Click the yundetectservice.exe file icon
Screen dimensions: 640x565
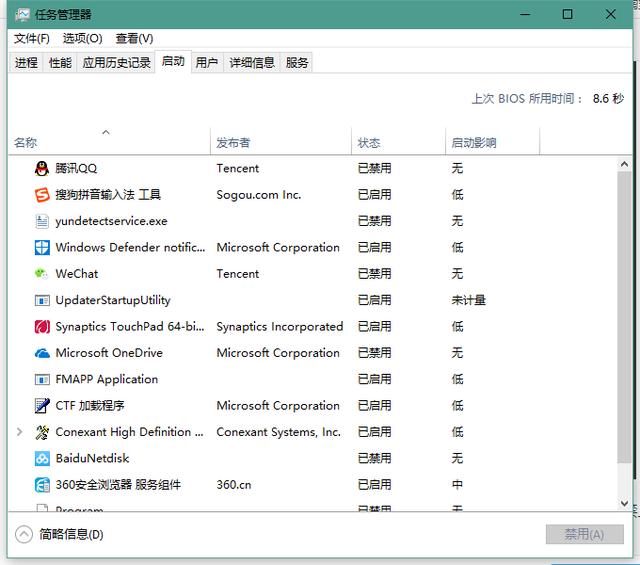42,221
